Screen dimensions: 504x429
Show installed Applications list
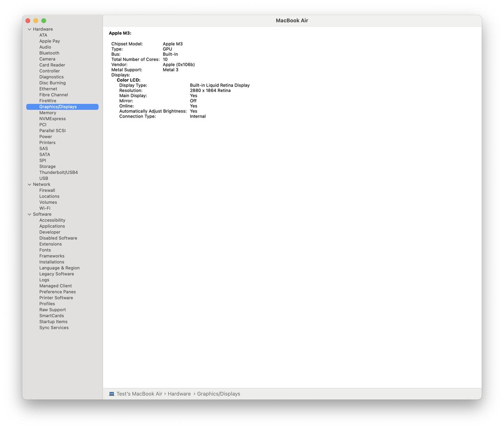point(52,226)
